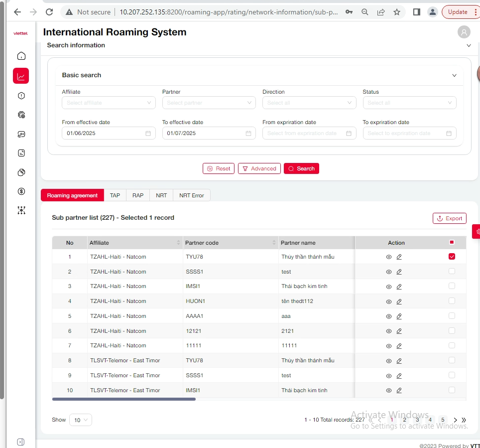Viewport: 480px width, 448px height.
Task: Open calendar icon in From effective date
Action: pyautogui.click(x=148, y=134)
